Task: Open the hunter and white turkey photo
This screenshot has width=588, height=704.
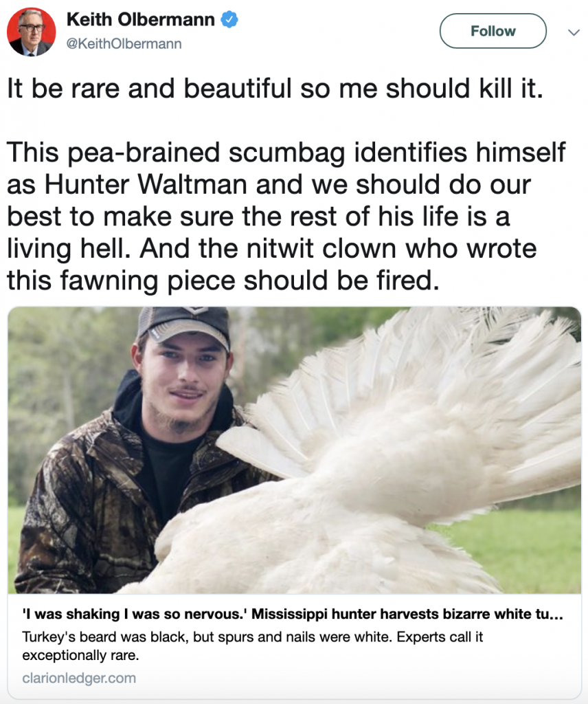Action: click(294, 450)
